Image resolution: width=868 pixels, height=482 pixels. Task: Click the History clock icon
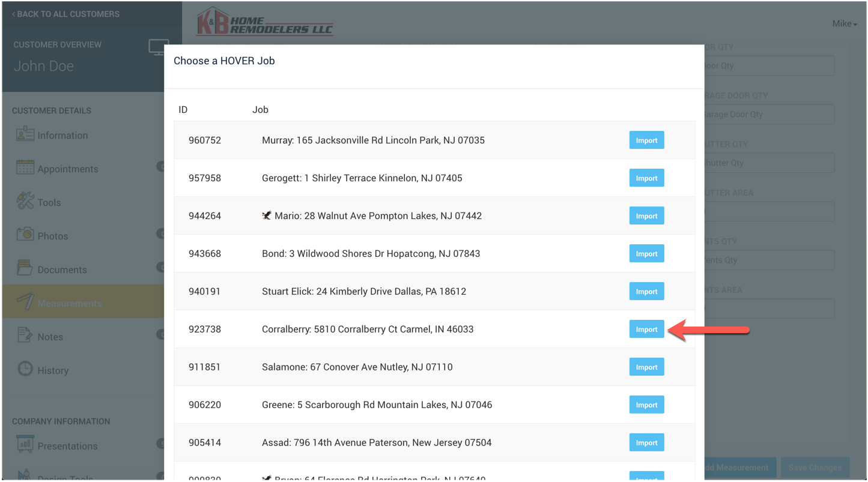(25, 369)
